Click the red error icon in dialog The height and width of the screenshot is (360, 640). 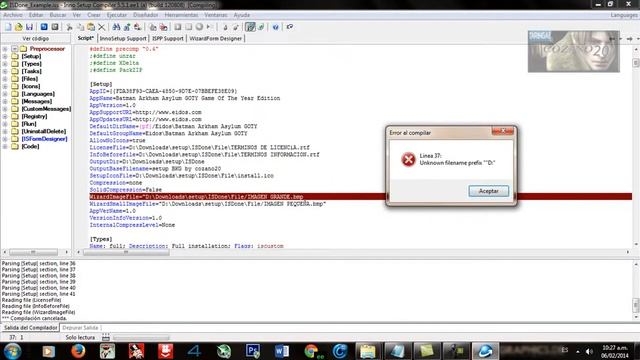tap(408, 159)
